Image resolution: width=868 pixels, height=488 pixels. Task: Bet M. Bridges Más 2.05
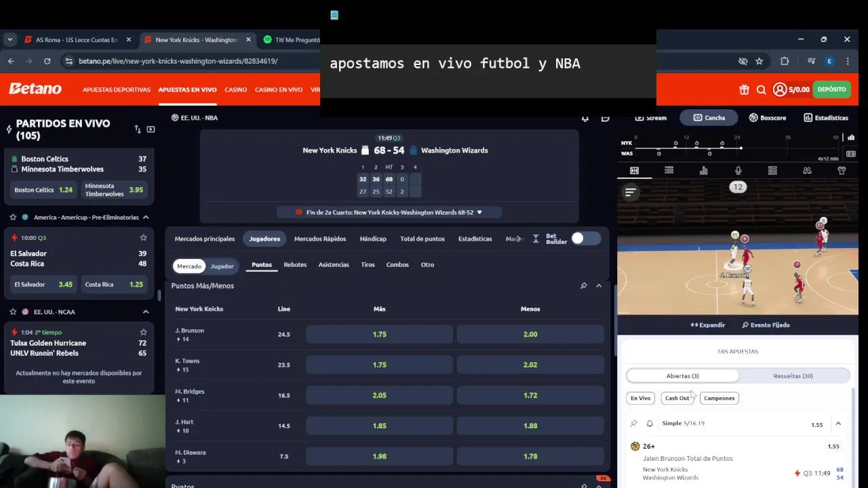click(379, 395)
